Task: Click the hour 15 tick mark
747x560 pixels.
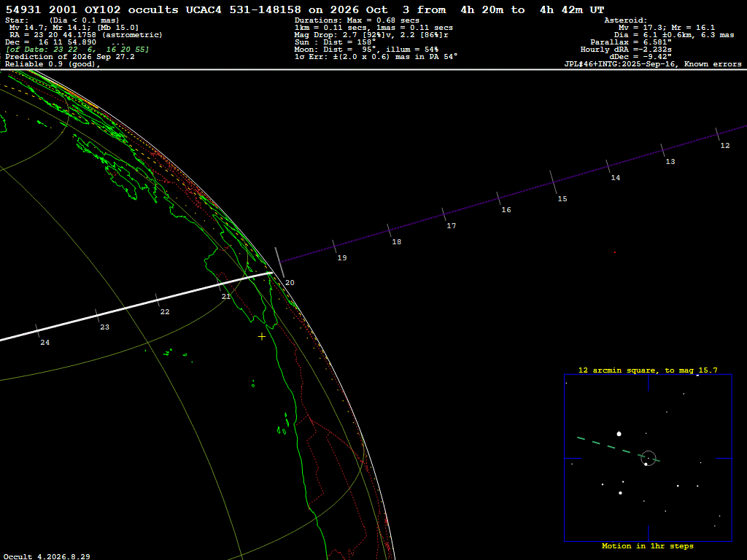Action: 553,183
